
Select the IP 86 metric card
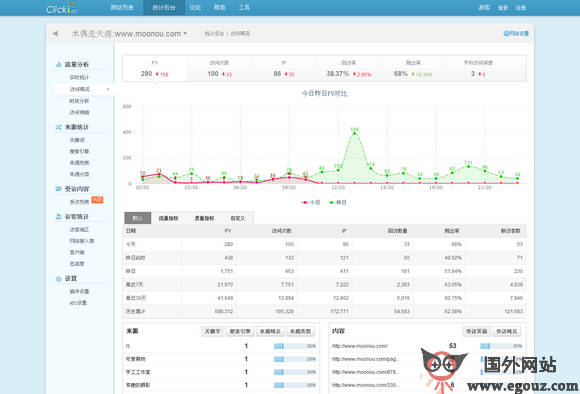click(x=284, y=68)
